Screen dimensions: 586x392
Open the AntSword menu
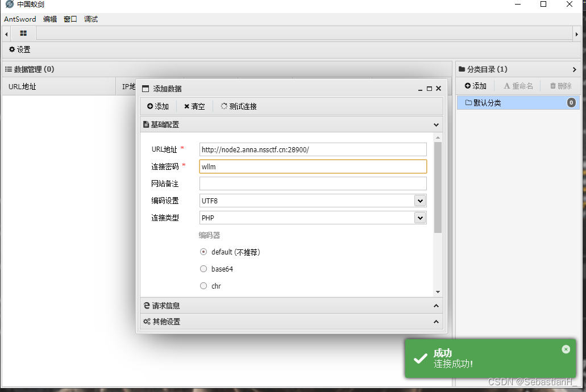pyautogui.click(x=20, y=19)
